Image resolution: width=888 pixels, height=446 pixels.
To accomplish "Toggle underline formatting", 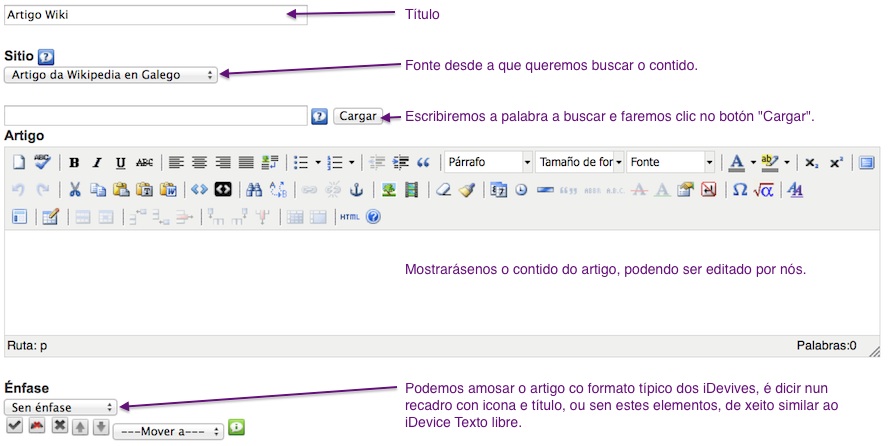I will [x=120, y=163].
